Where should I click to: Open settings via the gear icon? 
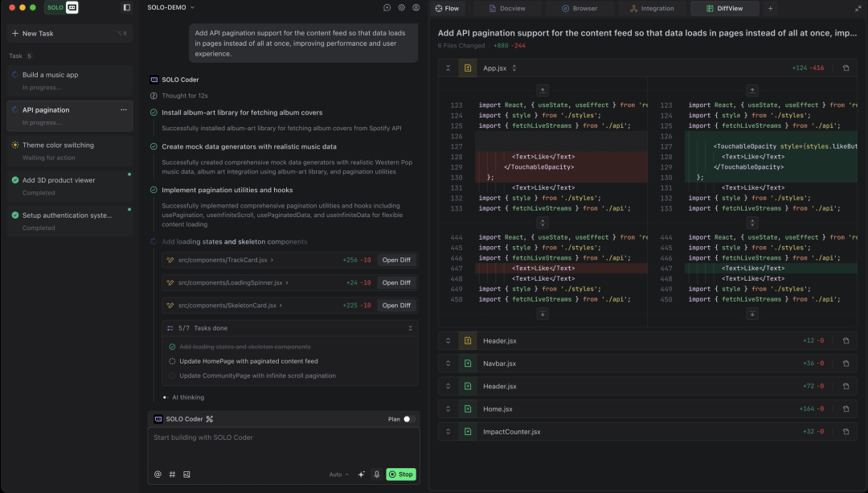(x=402, y=7)
